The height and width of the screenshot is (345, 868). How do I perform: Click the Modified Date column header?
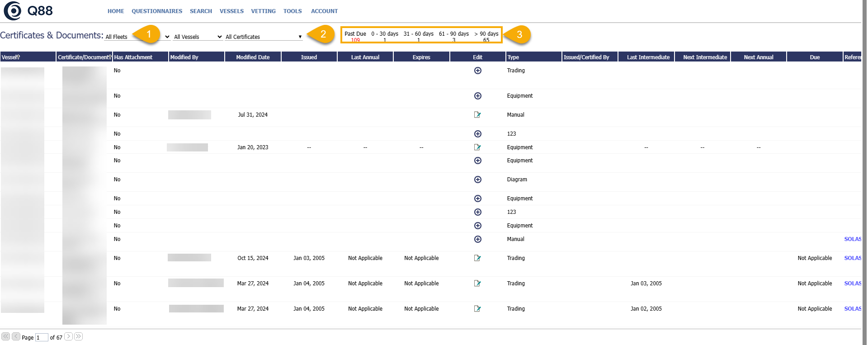[x=253, y=57]
